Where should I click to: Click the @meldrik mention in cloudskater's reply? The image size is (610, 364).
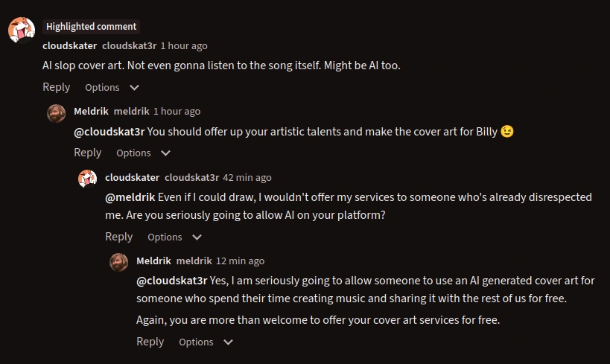pyautogui.click(x=130, y=197)
